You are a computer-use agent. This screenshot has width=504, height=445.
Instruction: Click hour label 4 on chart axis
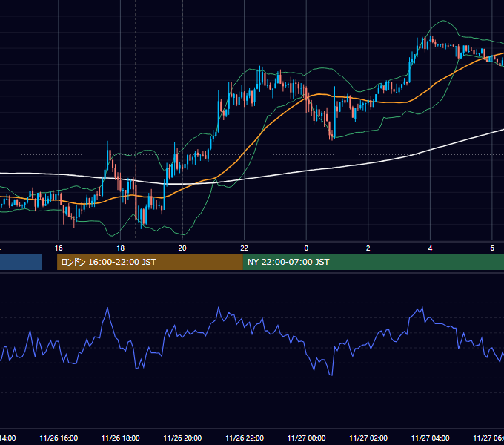coord(430,248)
